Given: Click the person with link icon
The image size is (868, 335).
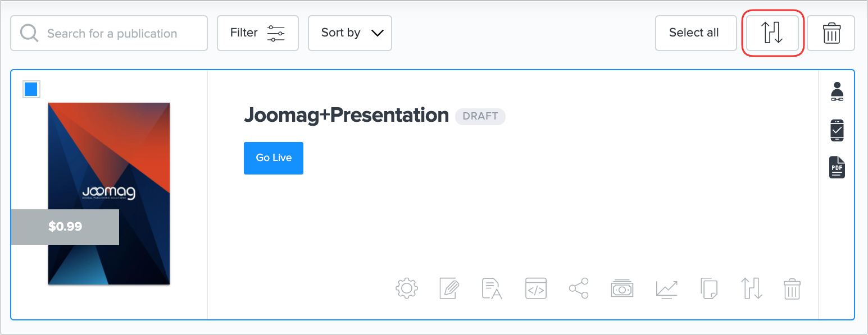Looking at the screenshot, I should (x=837, y=92).
